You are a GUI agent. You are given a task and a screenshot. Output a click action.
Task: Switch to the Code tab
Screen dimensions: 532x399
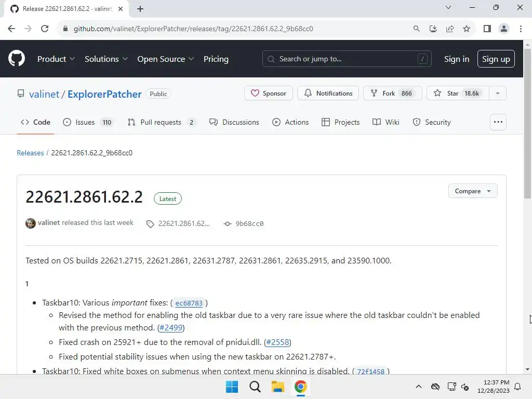point(36,122)
